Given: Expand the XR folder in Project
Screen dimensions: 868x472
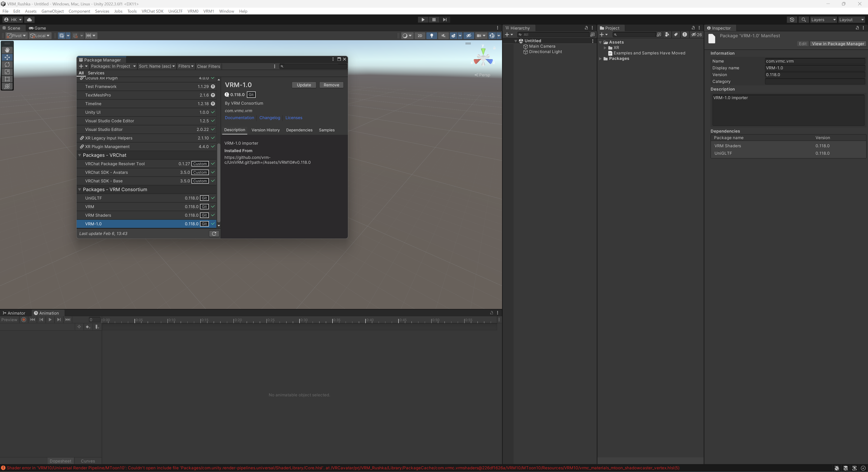Looking at the screenshot, I should [x=605, y=48].
